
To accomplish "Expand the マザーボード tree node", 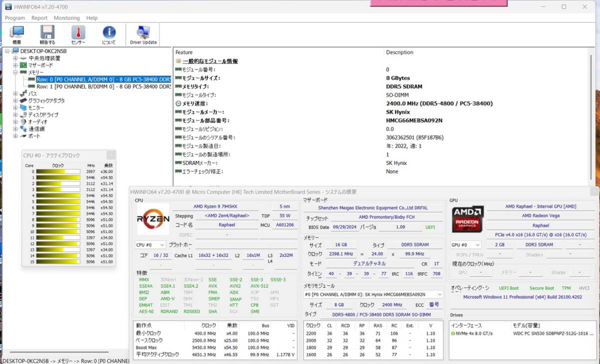I will (15, 65).
